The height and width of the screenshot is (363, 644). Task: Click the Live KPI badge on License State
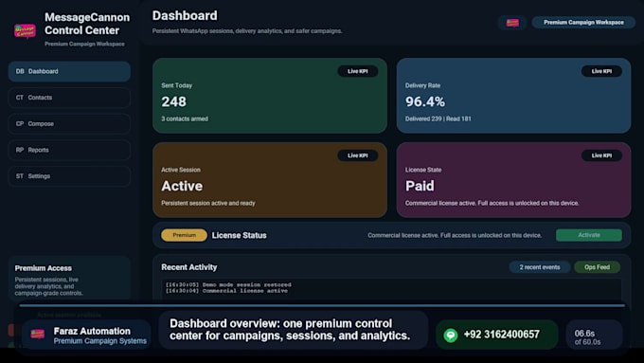point(601,155)
